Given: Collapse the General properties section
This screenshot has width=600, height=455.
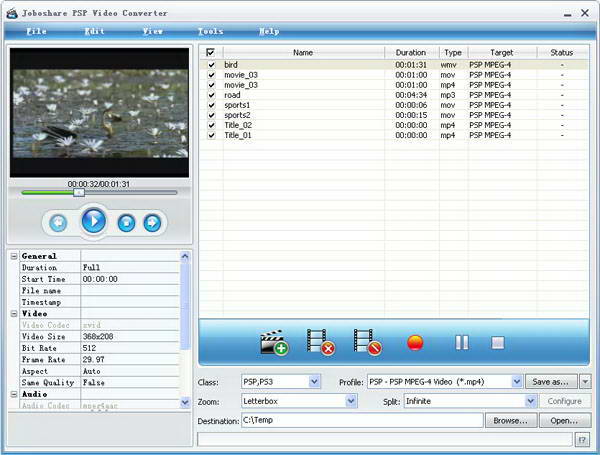Looking at the screenshot, I should point(14,256).
